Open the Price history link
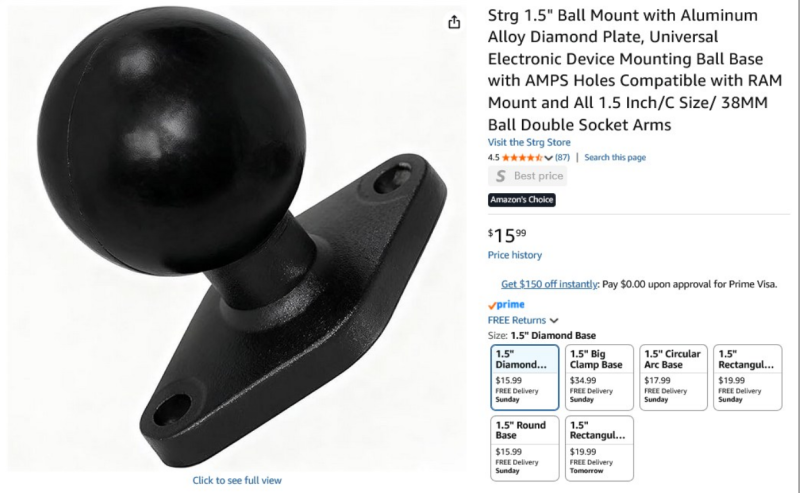 (x=515, y=255)
